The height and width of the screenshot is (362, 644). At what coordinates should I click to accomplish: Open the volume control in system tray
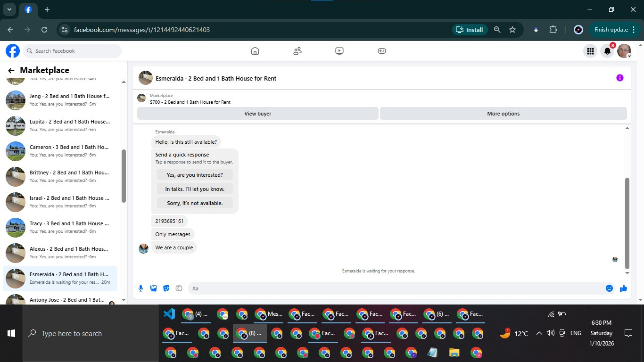point(550,333)
